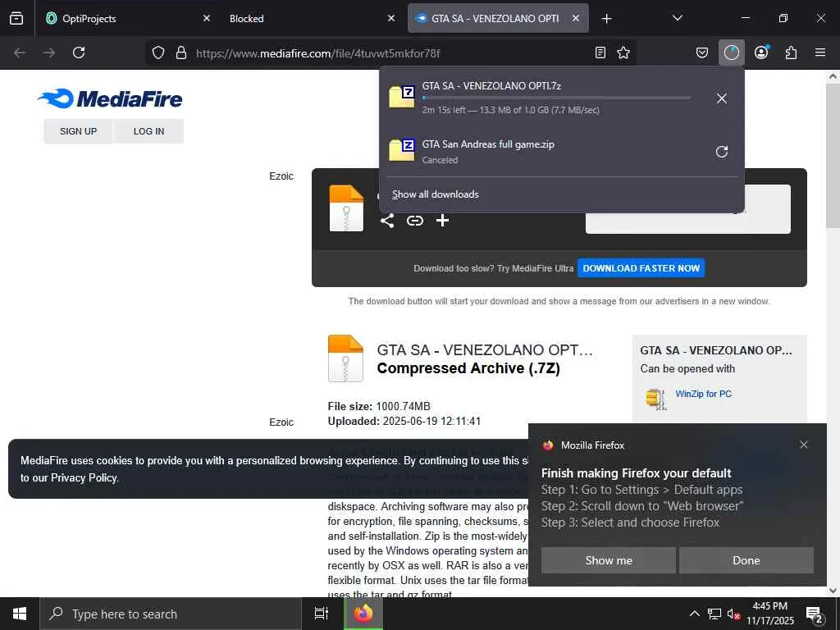
Task: Click the muted volume tray icon
Action: (733, 614)
